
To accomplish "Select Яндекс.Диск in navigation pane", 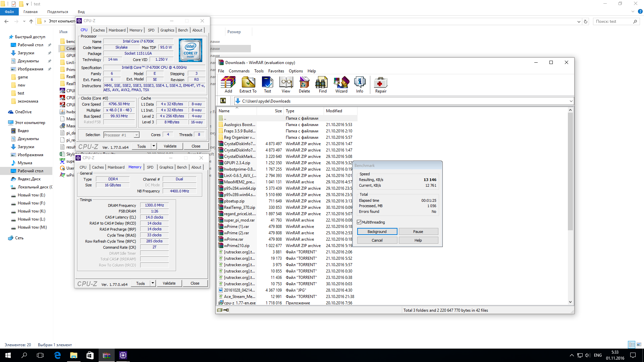I will (x=29, y=179).
